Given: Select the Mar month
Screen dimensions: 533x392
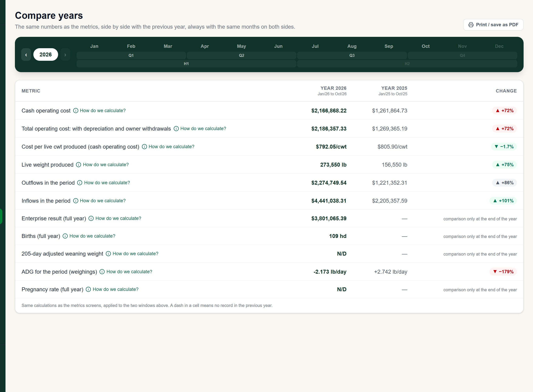Looking at the screenshot, I should coord(168,46).
